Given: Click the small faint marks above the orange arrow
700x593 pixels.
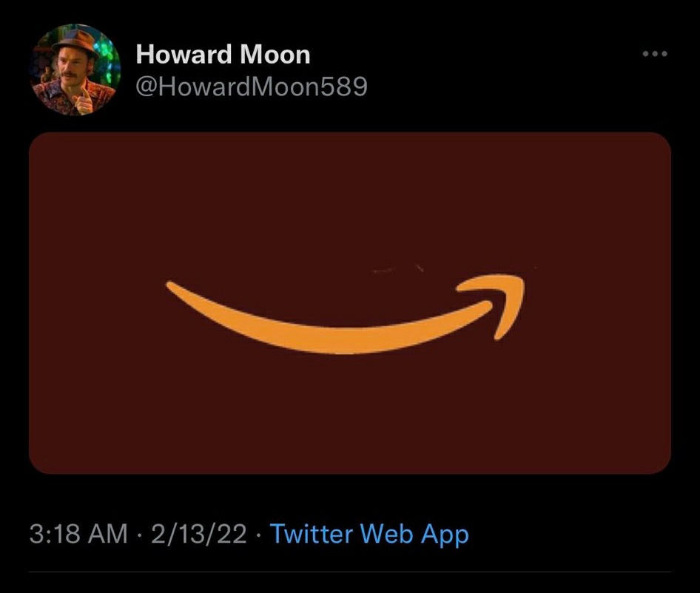Looking at the screenshot, I should coord(397,268).
